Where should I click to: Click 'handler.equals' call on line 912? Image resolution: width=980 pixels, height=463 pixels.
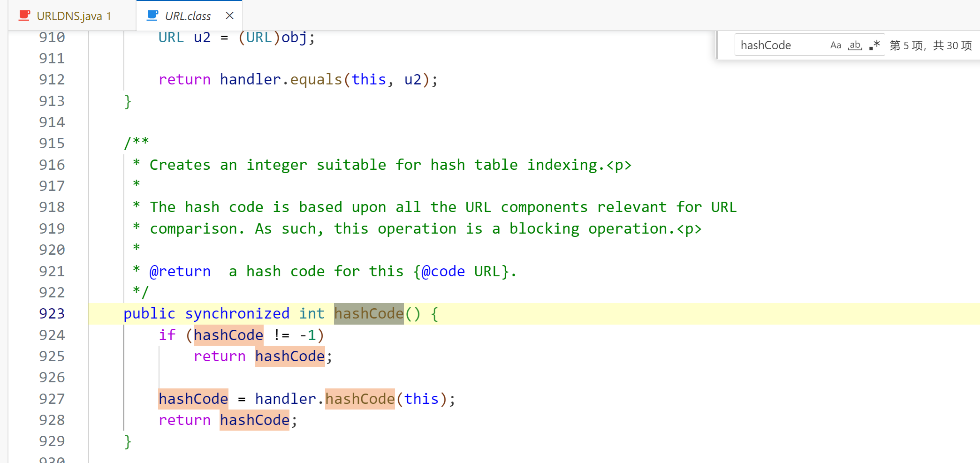click(281, 79)
